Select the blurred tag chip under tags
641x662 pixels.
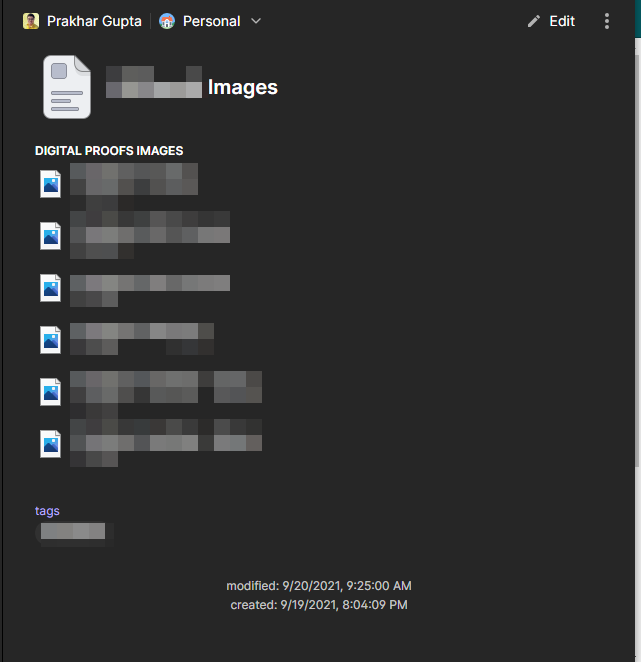[x=74, y=531]
